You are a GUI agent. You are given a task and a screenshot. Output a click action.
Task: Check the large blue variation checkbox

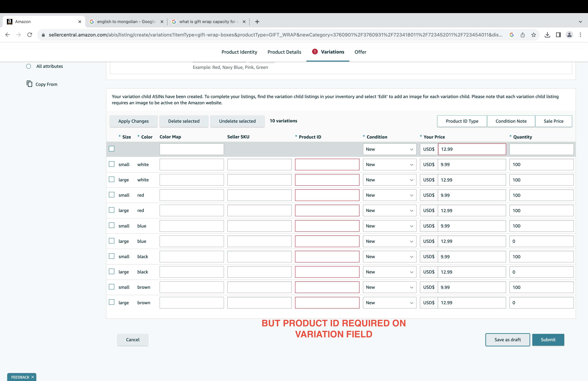point(112,241)
